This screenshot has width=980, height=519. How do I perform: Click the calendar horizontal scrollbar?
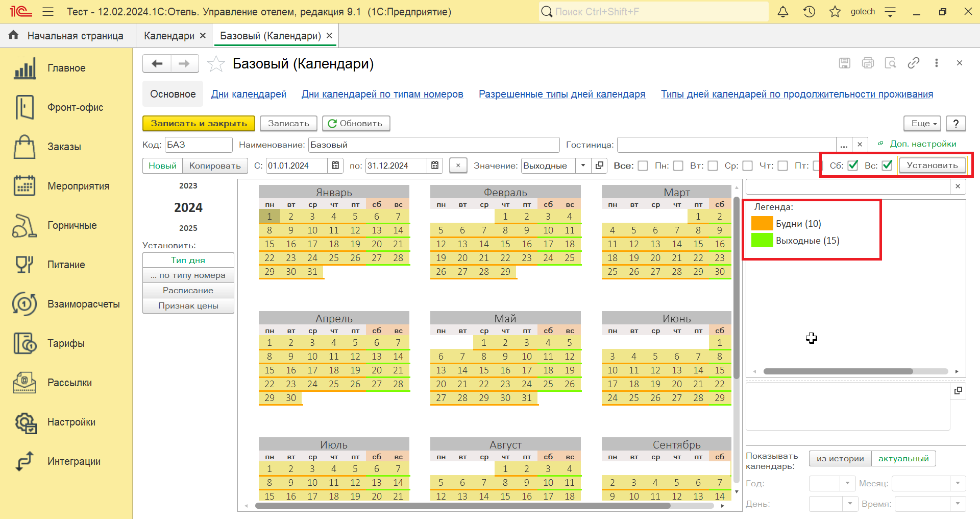coord(462,506)
